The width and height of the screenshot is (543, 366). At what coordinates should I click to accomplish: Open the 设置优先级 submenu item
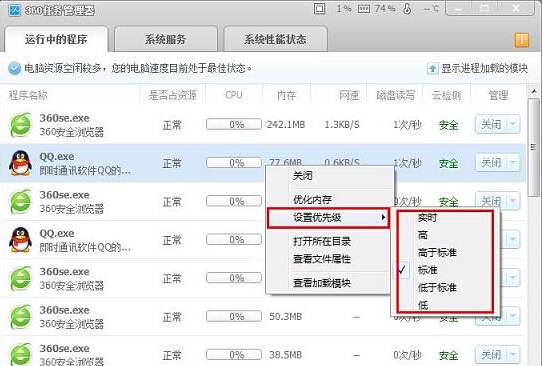328,217
